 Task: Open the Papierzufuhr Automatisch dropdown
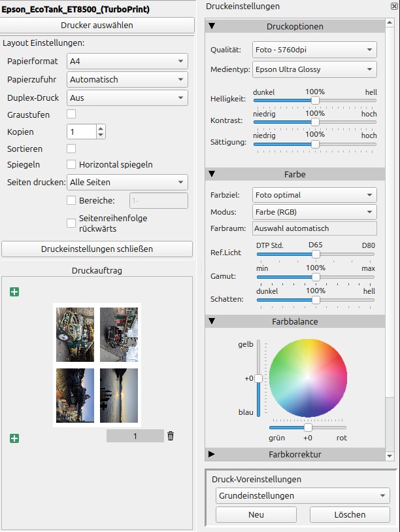[127, 79]
